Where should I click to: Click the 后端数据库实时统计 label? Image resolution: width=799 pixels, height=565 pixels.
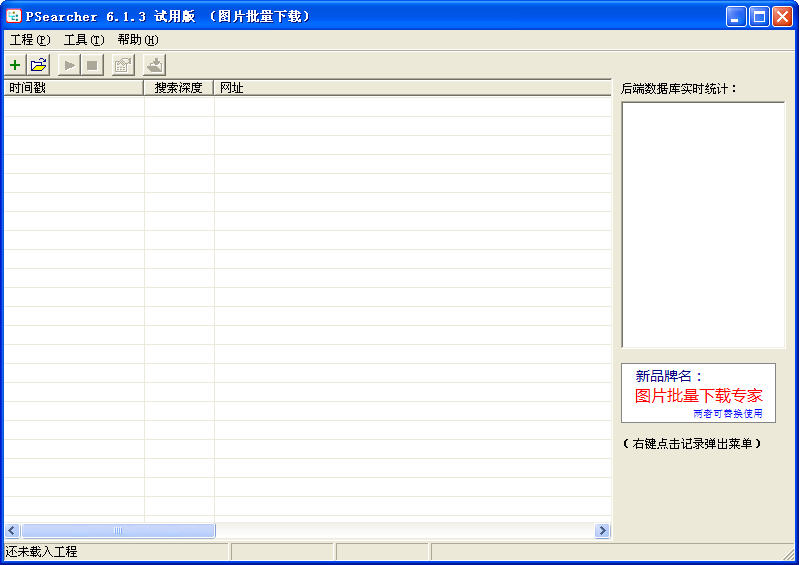679,89
